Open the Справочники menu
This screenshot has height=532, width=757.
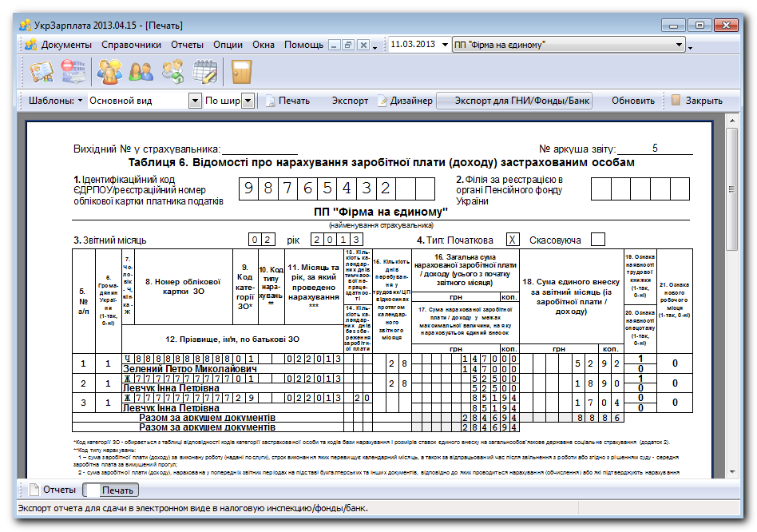(x=131, y=45)
